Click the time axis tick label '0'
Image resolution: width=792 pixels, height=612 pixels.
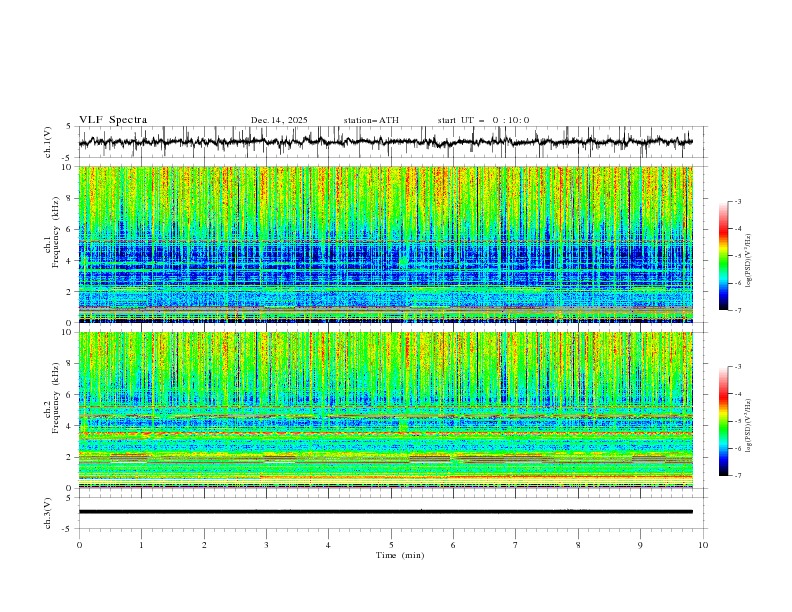pos(79,545)
